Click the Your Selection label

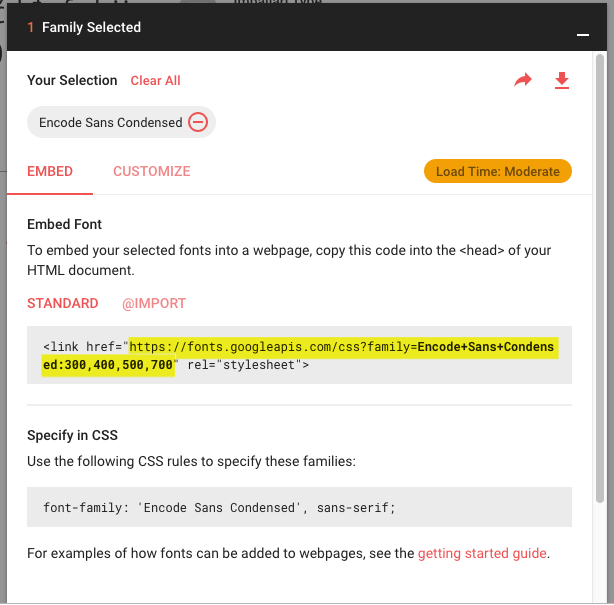tap(72, 80)
